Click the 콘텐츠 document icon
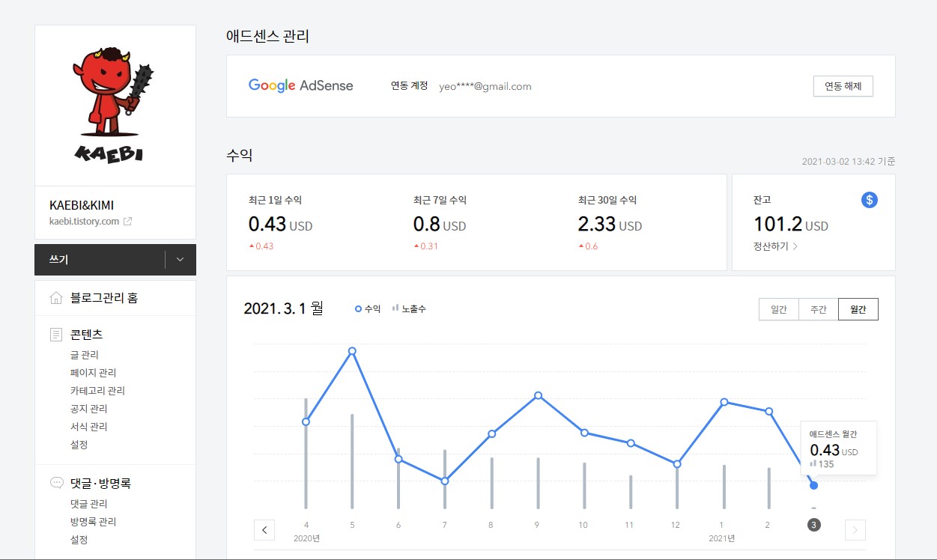This screenshot has height=560, width=937. 56,334
